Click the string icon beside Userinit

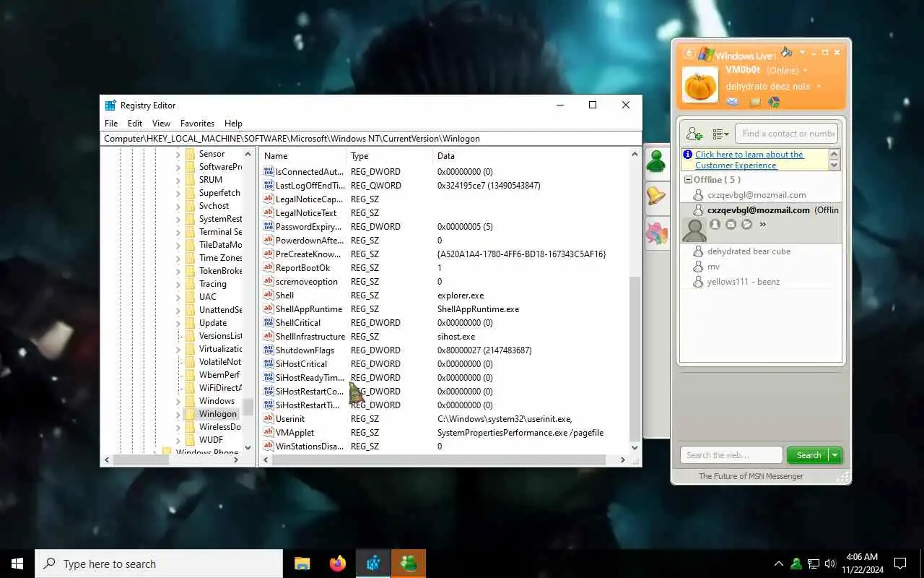(x=269, y=419)
